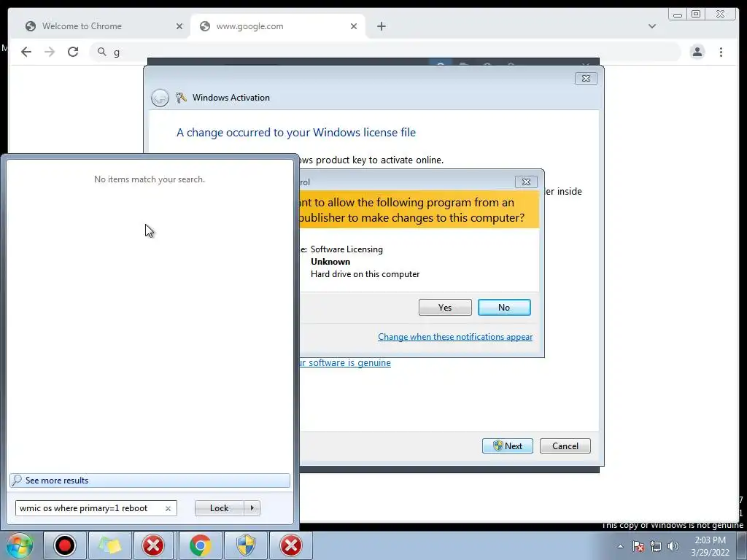Open the red record button taskbar app
Image resolution: width=747 pixels, height=560 pixels.
pos(64,545)
